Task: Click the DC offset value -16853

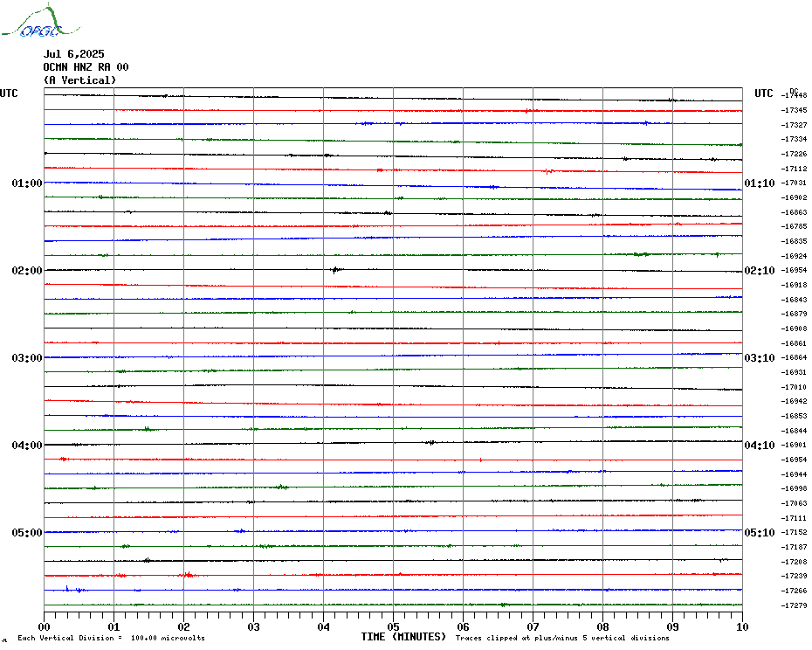Action: click(794, 416)
